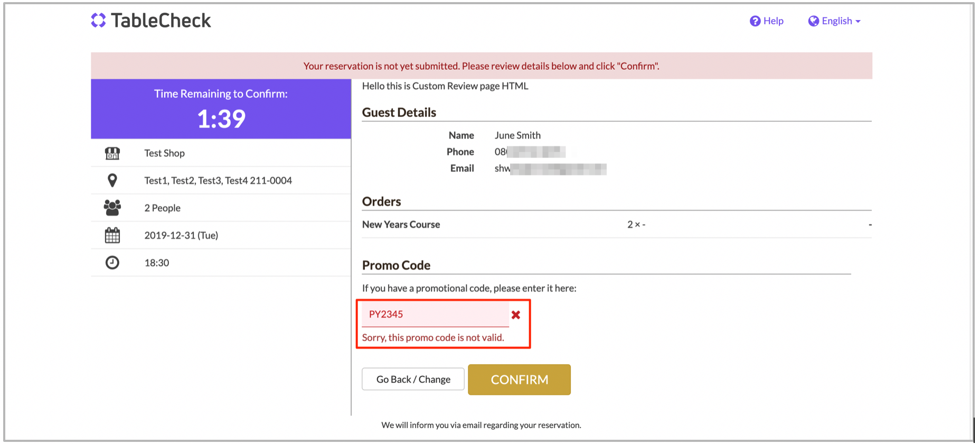Image resolution: width=980 pixels, height=444 pixels.
Task: Click the address Test1, Test2, Test3, Test4 211-0004
Action: point(218,181)
